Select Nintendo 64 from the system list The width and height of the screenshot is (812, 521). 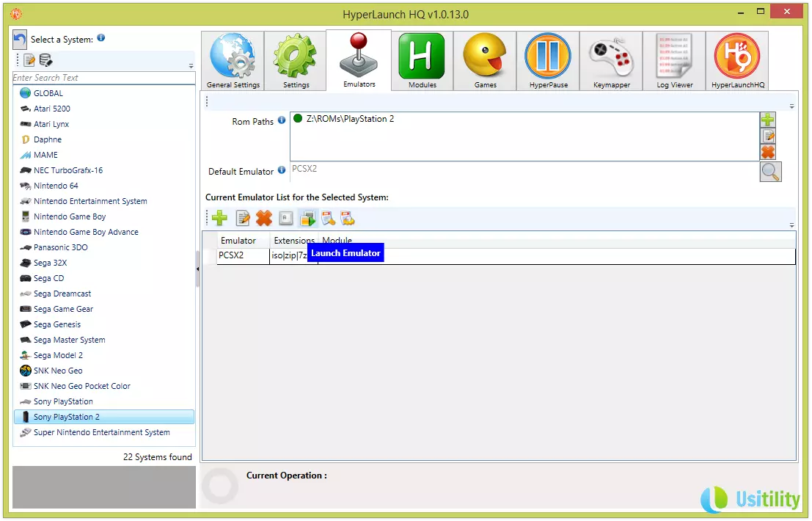[x=56, y=186]
